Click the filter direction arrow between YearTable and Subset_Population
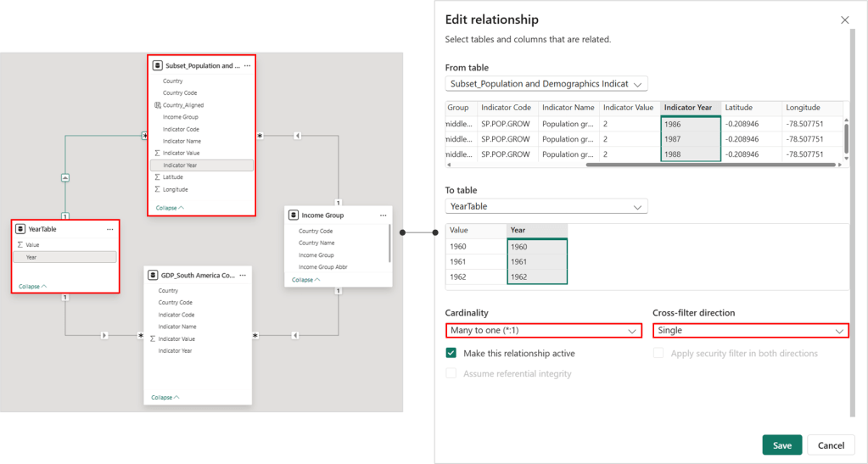Viewport: 868px width, 464px height. click(x=64, y=177)
